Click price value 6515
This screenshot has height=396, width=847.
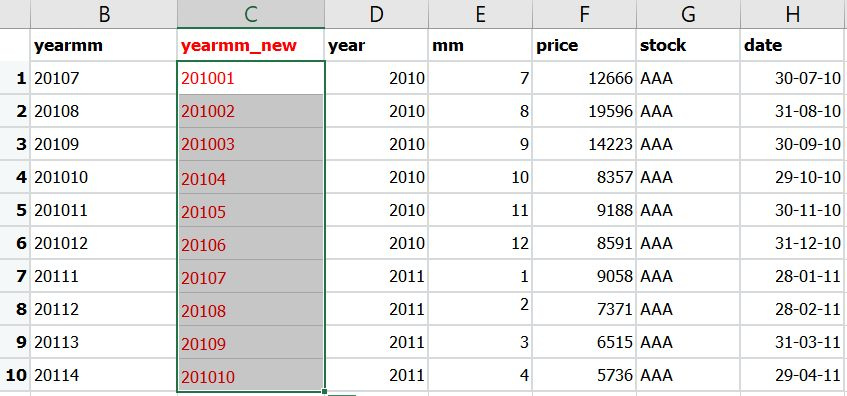pyautogui.click(x=584, y=342)
